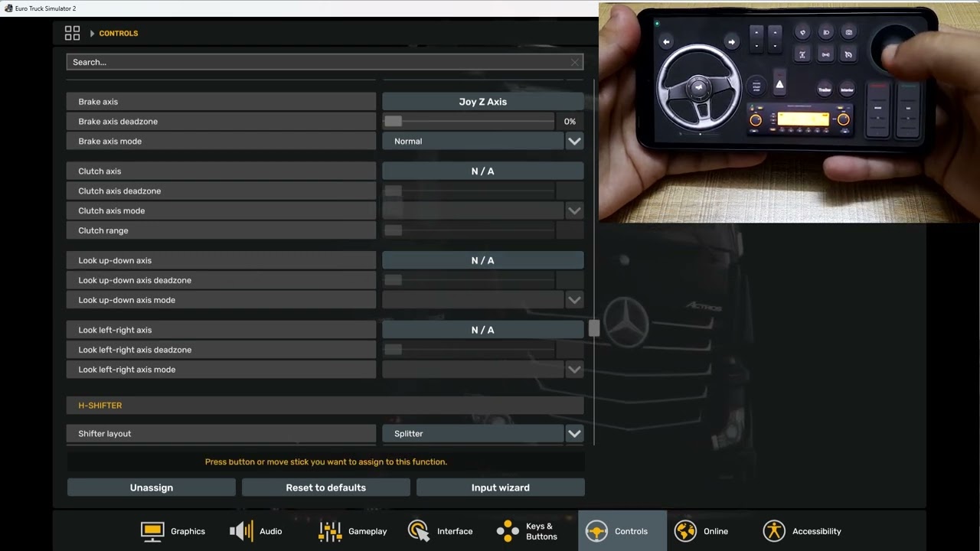
Task: Tap right turn arrow on phone
Action: coord(731,42)
